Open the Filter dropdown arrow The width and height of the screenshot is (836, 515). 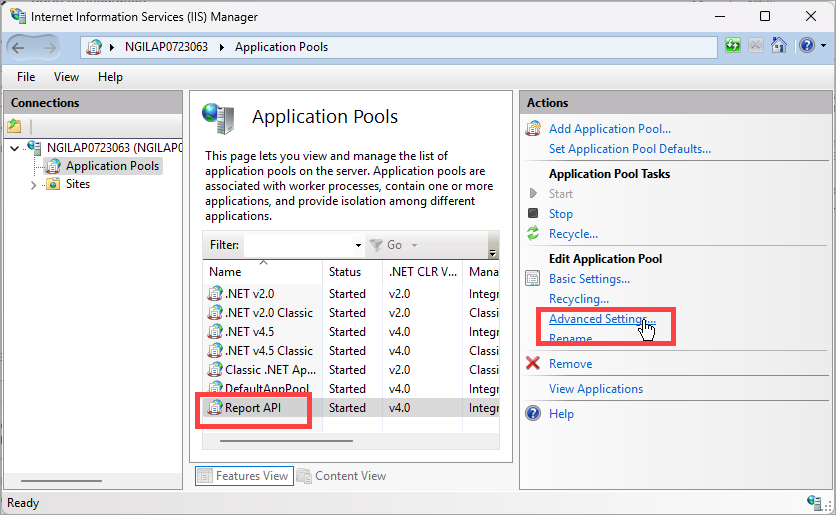pos(358,245)
